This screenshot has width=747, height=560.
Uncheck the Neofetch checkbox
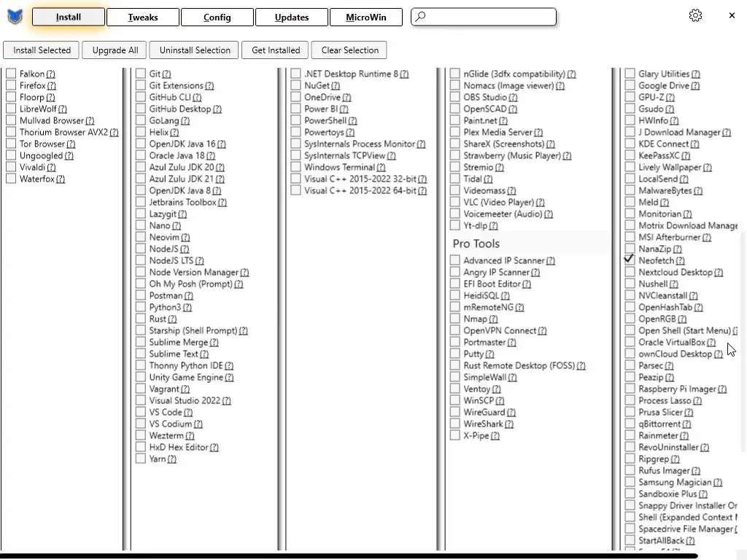[x=630, y=260]
